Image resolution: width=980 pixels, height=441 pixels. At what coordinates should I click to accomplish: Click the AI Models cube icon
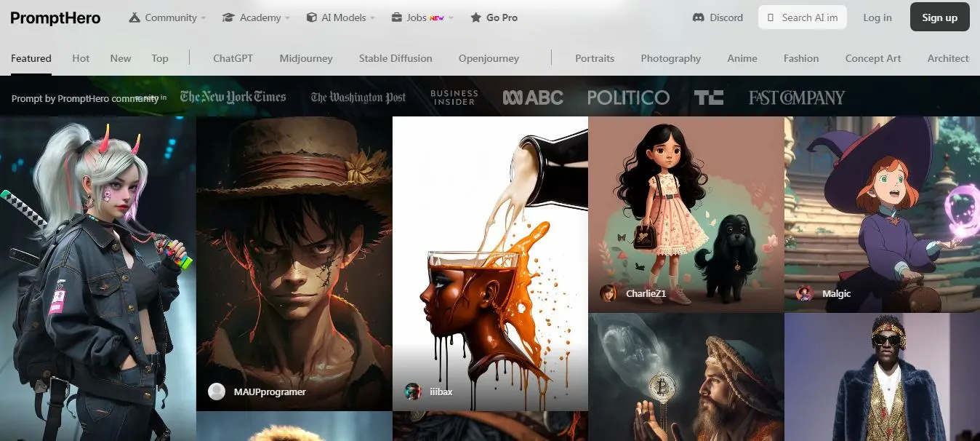pyautogui.click(x=311, y=17)
